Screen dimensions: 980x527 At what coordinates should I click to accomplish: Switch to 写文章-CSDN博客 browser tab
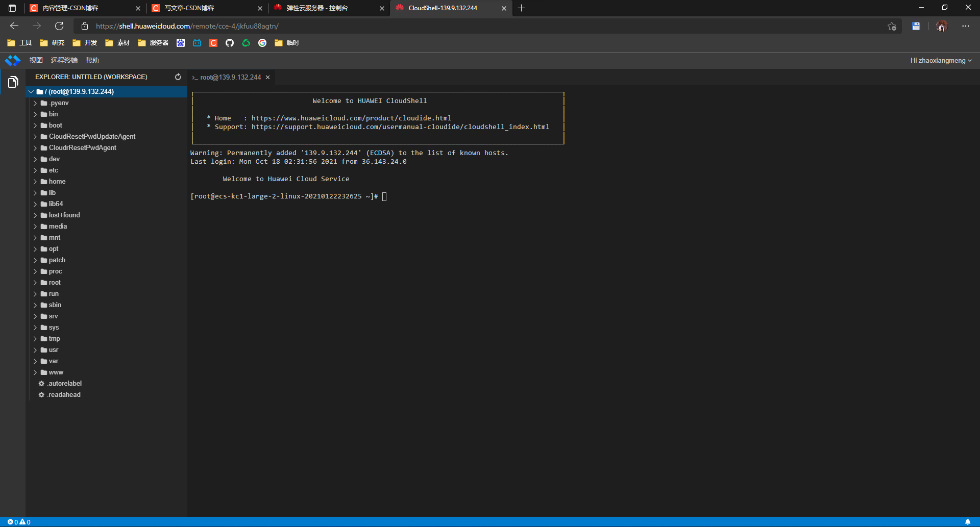pyautogui.click(x=207, y=8)
